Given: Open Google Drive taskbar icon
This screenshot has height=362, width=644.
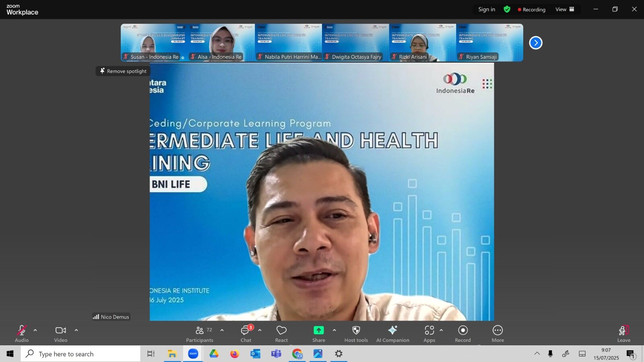Looking at the screenshot, I should click(x=214, y=354).
